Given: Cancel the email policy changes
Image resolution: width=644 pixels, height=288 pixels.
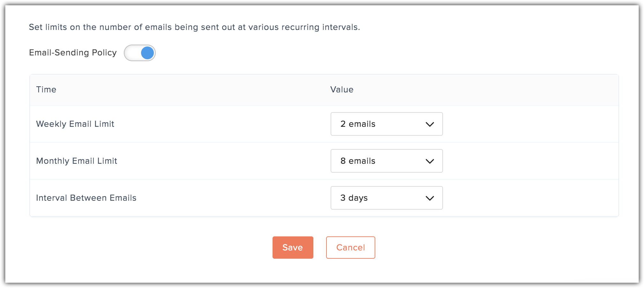Looking at the screenshot, I should [350, 248].
